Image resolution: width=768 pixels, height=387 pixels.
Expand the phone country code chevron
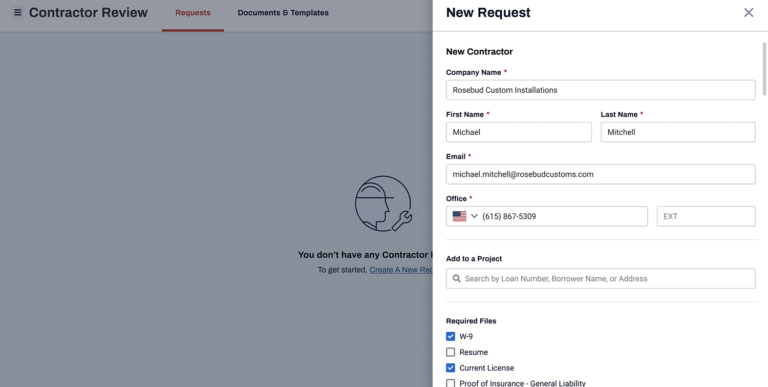click(474, 216)
